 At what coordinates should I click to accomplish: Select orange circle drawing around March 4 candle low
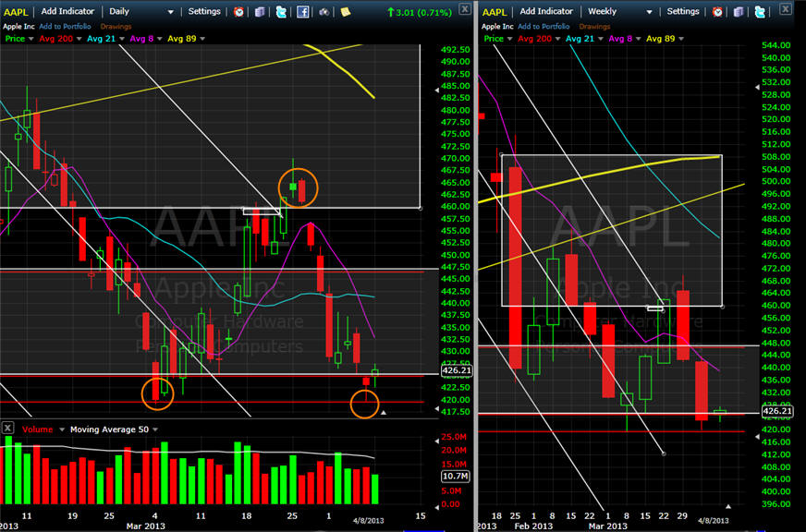click(158, 393)
